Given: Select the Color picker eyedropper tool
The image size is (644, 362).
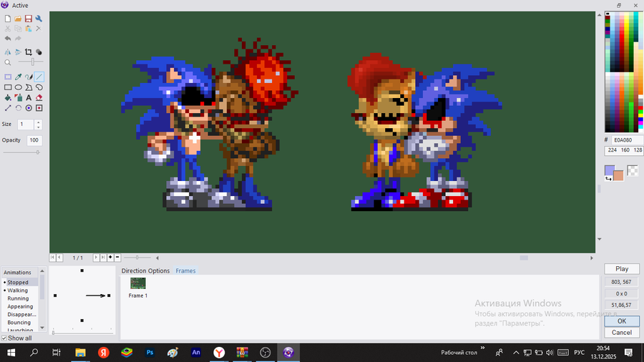Looking at the screenshot, I should click(18, 77).
